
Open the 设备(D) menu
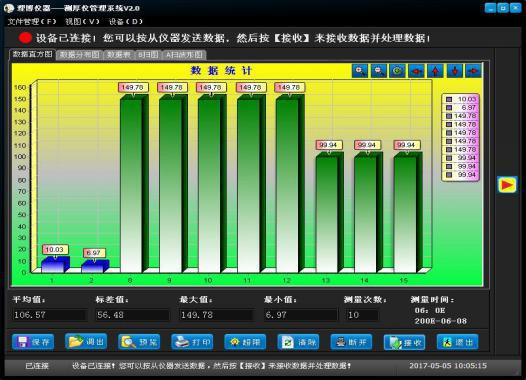(126, 22)
